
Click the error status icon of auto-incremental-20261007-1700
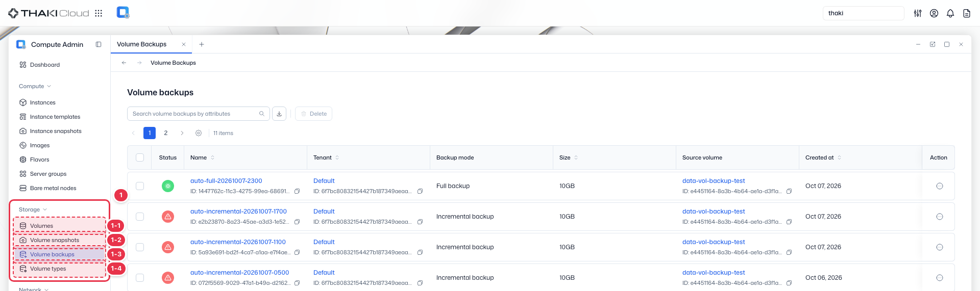point(168,217)
